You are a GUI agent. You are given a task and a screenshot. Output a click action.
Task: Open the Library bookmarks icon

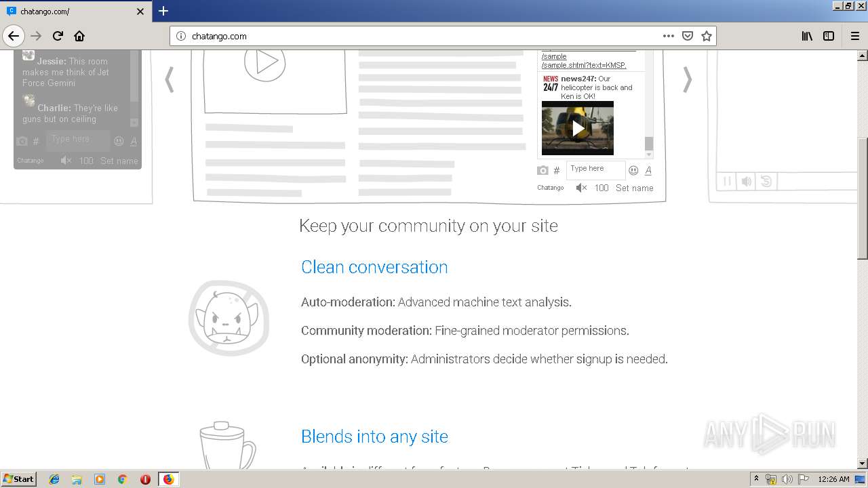point(807,36)
